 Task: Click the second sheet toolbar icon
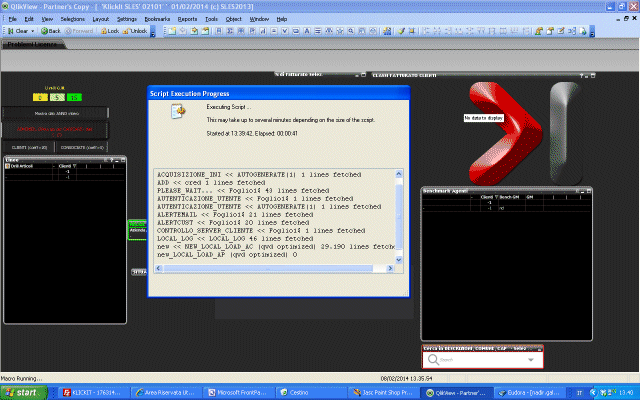(x=183, y=31)
